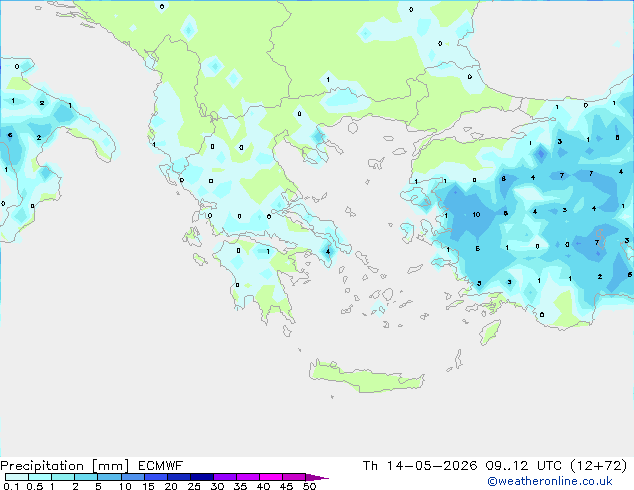Click the 'ECMWF' model label
This screenshot has width=634, height=490.
pyautogui.click(x=161, y=466)
